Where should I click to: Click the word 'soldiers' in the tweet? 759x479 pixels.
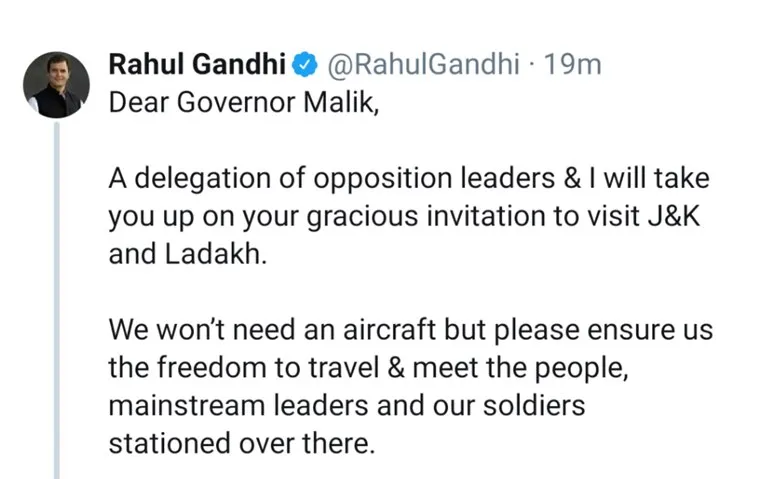[x=534, y=405]
